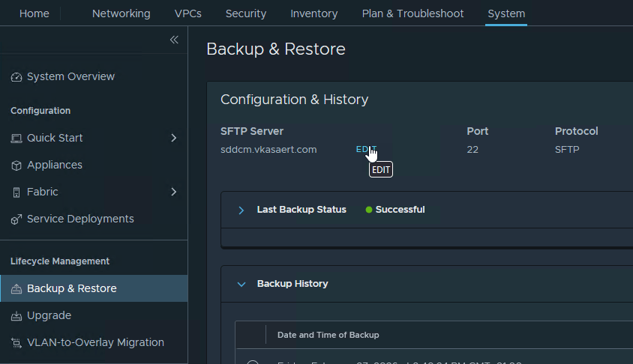The height and width of the screenshot is (364, 633).
Task: Click the VLAN-to-Overlay Migration icon
Action: click(x=16, y=343)
